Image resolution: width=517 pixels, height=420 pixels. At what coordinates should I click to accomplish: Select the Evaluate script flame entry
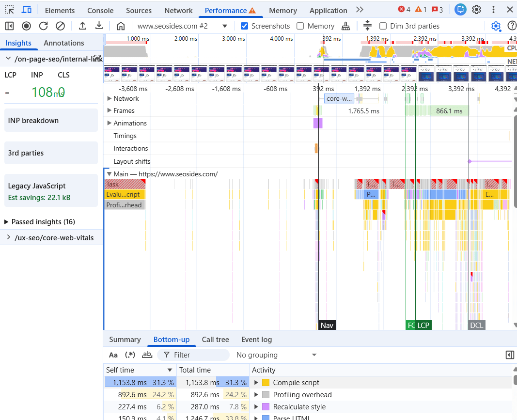click(125, 195)
